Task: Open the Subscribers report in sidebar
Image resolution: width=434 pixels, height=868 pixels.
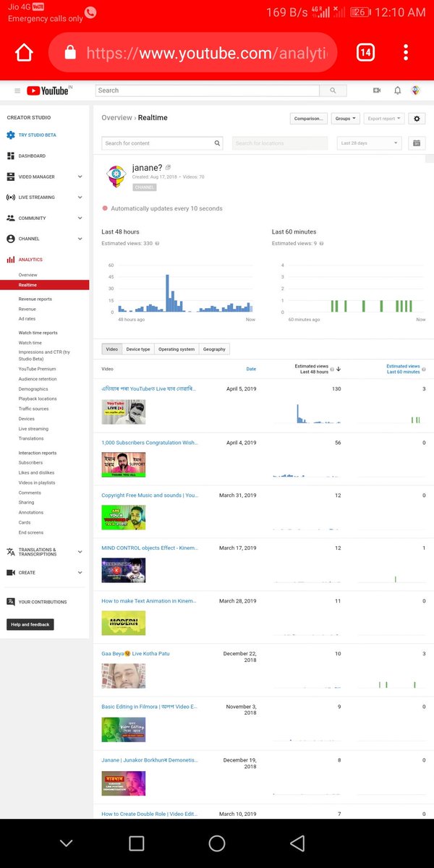Action: (31, 463)
